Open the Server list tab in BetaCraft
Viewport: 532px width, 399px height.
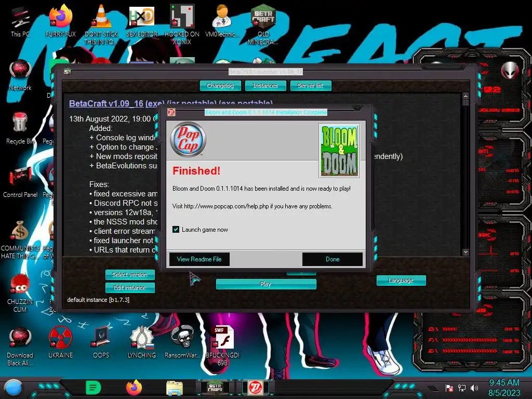pyautogui.click(x=311, y=86)
